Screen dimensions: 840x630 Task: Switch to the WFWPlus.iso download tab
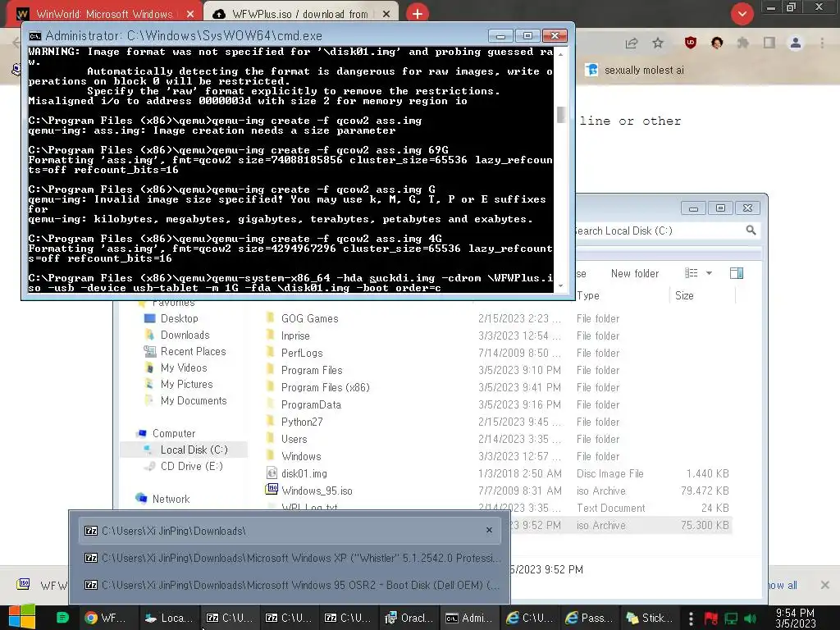300,14
